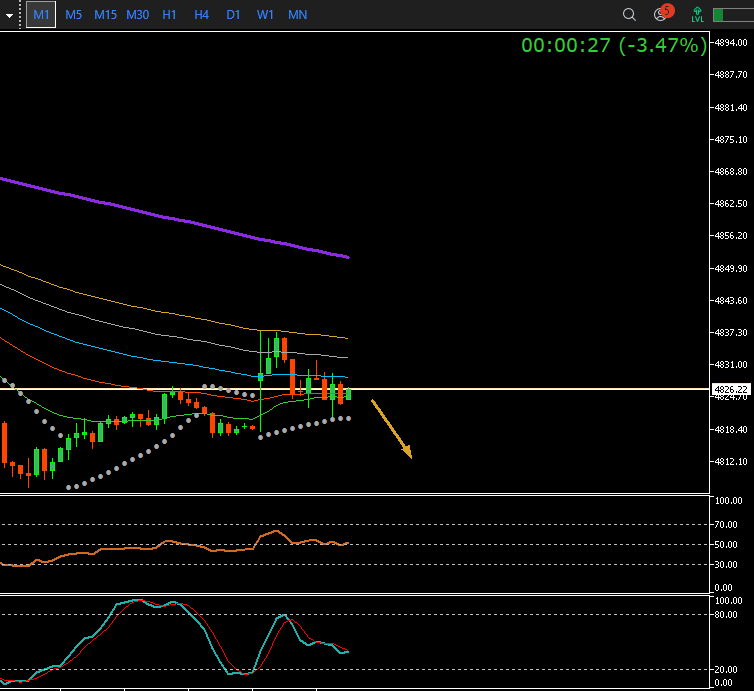Open account profile with notification badge
Screen dimensions: 754x691
pyautogui.click(x=661, y=15)
